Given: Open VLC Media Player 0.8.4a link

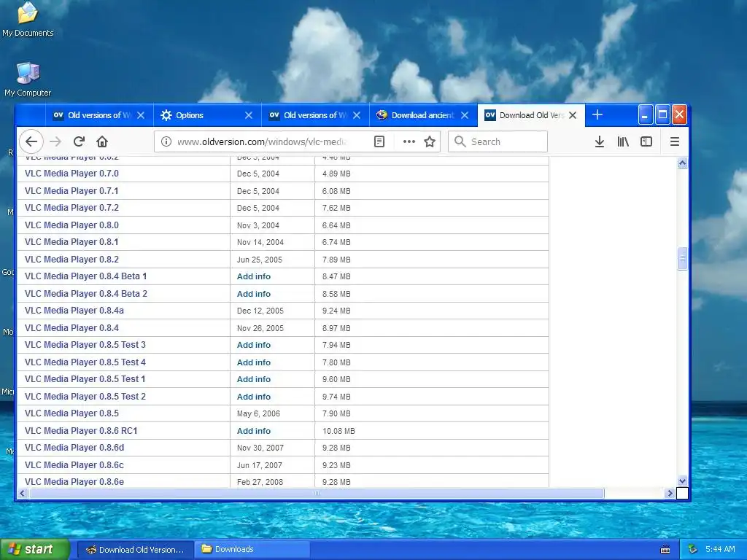Looking at the screenshot, I should 74,311.
